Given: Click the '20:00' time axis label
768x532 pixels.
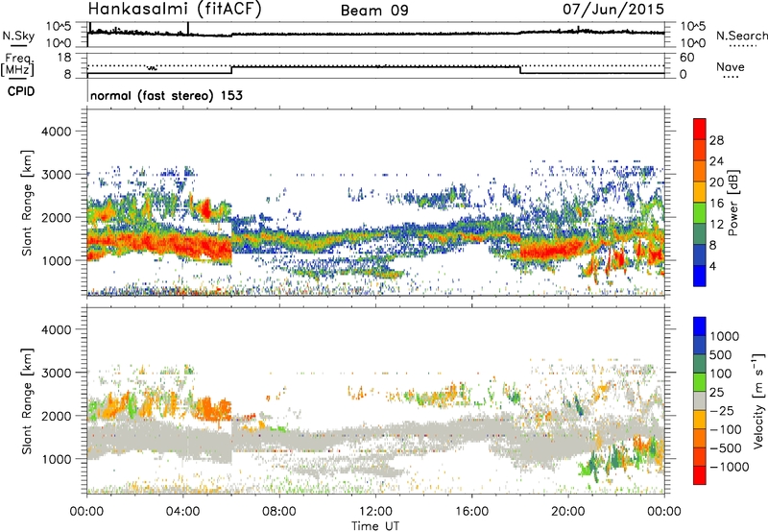Looking at the screenshot, I should point(568,512).
